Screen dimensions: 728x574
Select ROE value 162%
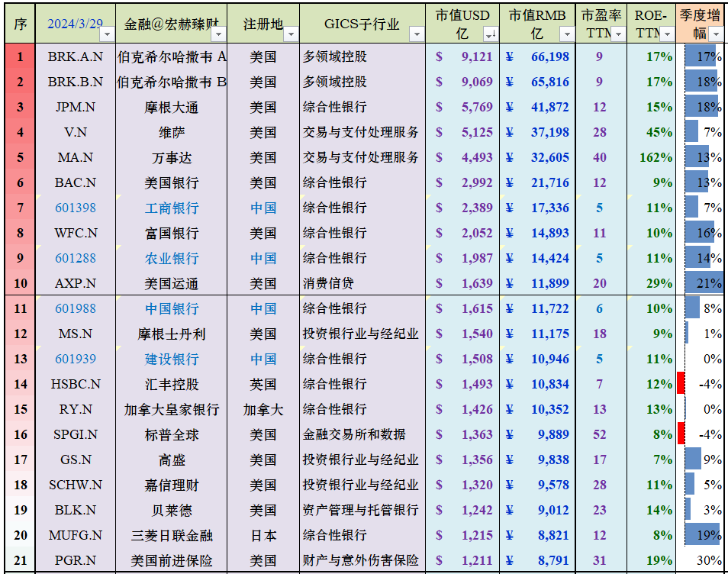(x=651, y=157)
